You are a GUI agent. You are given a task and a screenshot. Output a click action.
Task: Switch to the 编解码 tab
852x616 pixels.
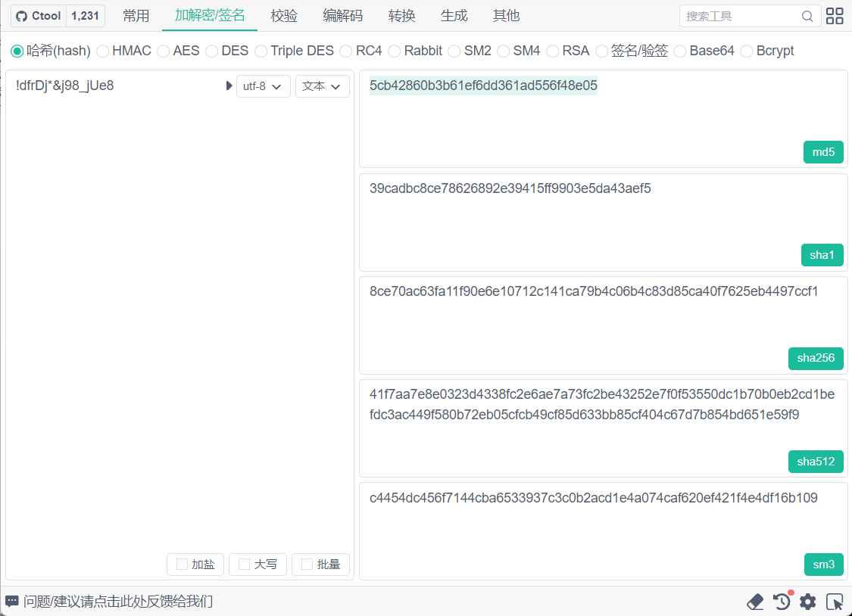(x=343, y=16)
